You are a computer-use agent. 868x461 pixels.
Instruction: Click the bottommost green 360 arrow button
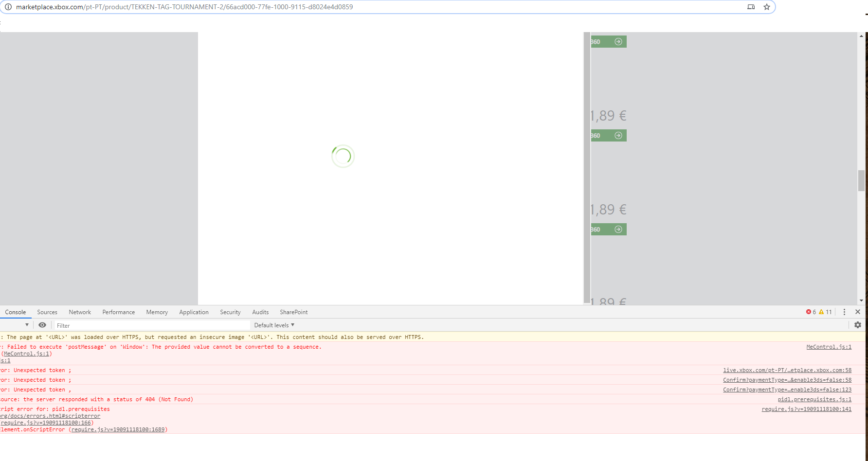tap(608, 229)
